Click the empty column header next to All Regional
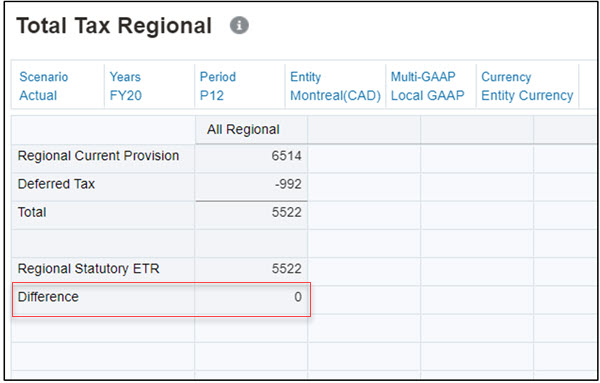 coord(364,130)
